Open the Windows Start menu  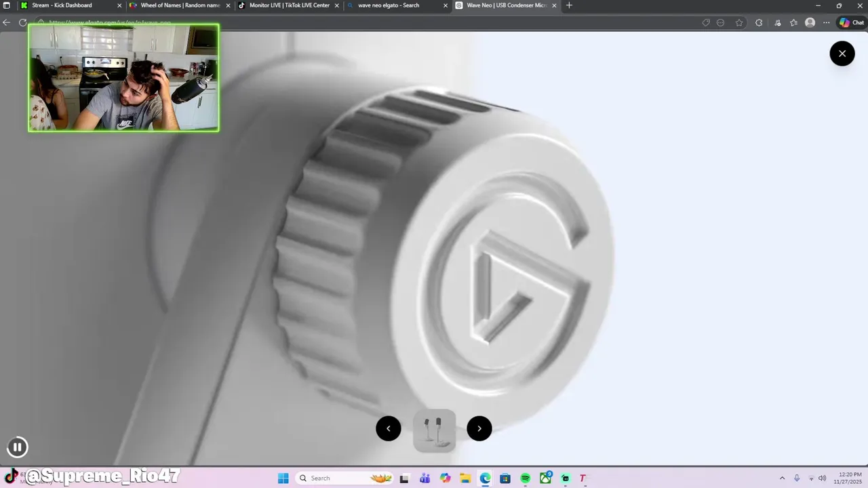(x=283, y=479)
